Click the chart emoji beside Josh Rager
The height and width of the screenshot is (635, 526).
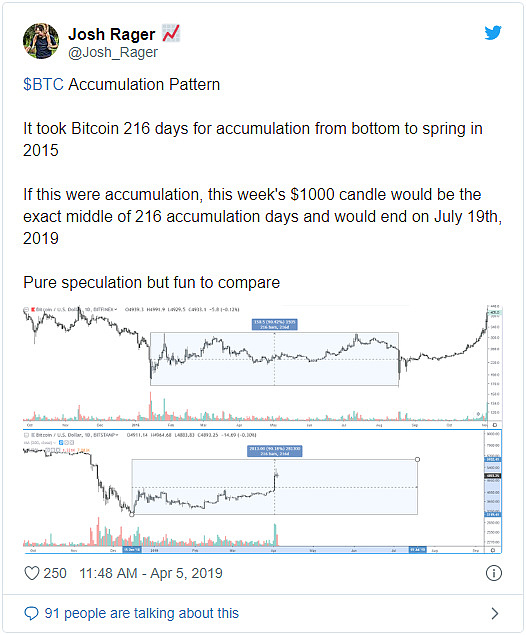(x=171, y=34)
